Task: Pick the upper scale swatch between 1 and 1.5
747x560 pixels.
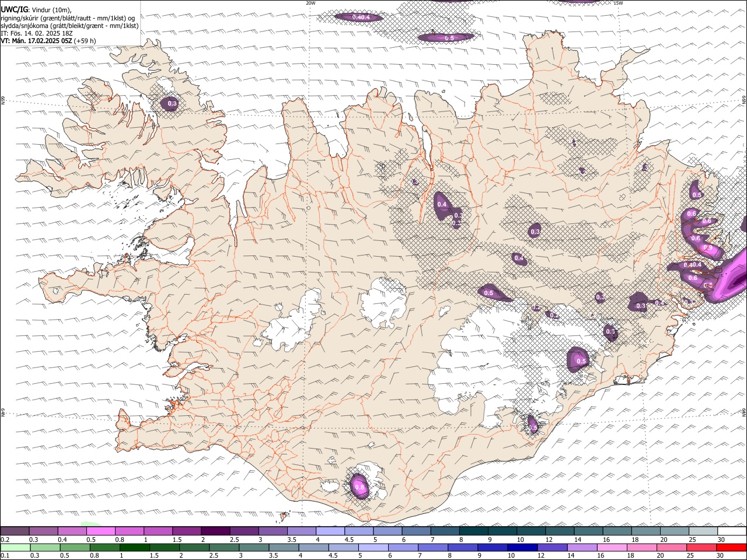Action: [158, 531]
